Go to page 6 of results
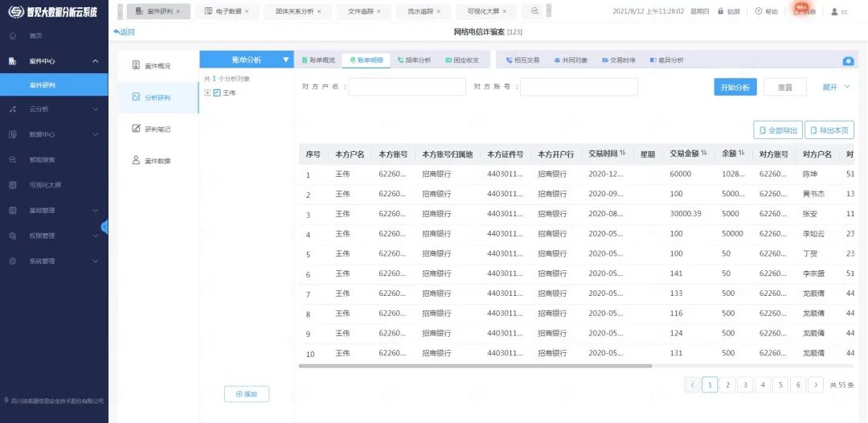This screenshot has width=868, height=423. (798, 384)
